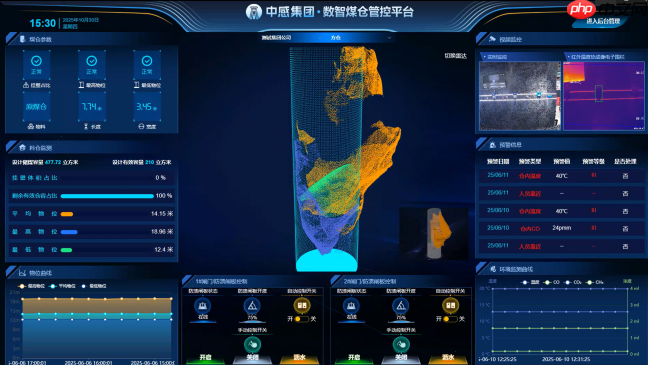Viewport: 648px width, 365px height.
Task: Click gate 1 manual control hand icon
Action: click(x=252, y=344)
